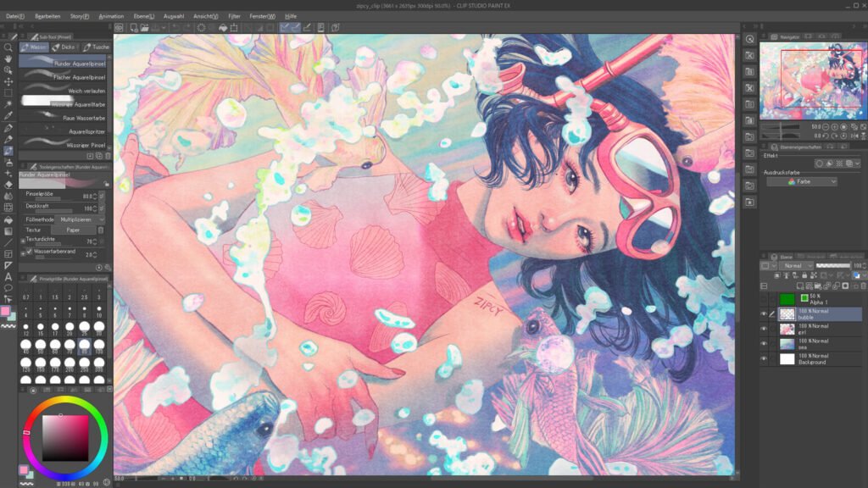Show the hidden Alpha 1 layer
The width and height of the screenshot is (868, 488).
coord(764,299)
